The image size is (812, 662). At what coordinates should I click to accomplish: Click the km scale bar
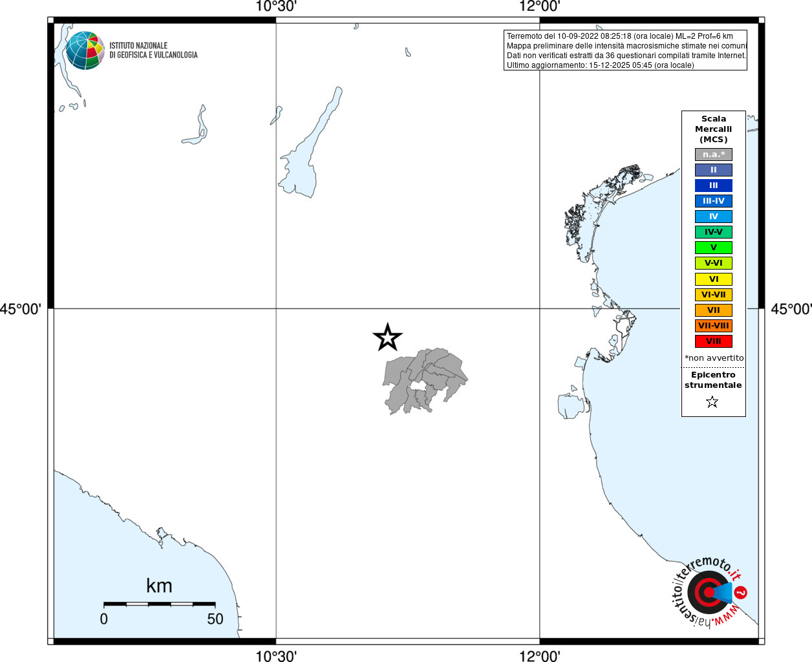[159, 604]
